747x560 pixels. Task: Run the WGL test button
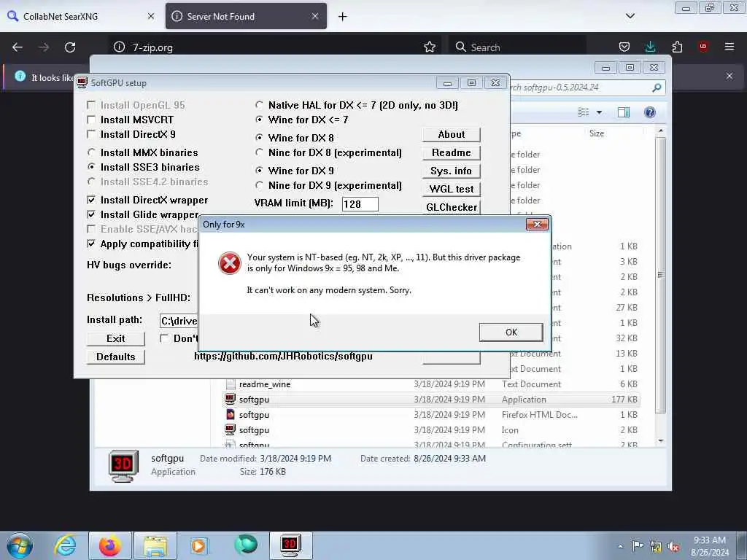(451, 189)
